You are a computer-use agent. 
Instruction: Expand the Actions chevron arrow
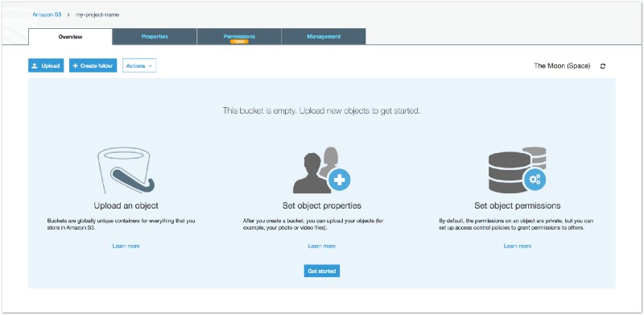point(150,66)
